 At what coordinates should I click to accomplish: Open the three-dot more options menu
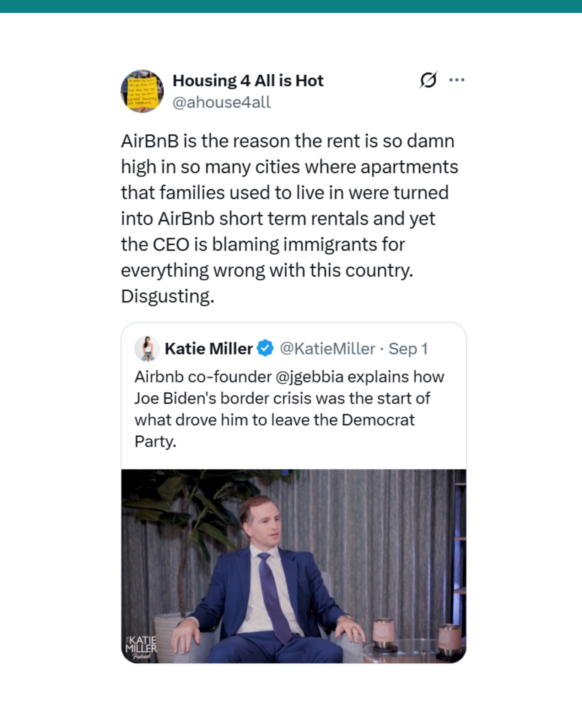click(457, 80)
